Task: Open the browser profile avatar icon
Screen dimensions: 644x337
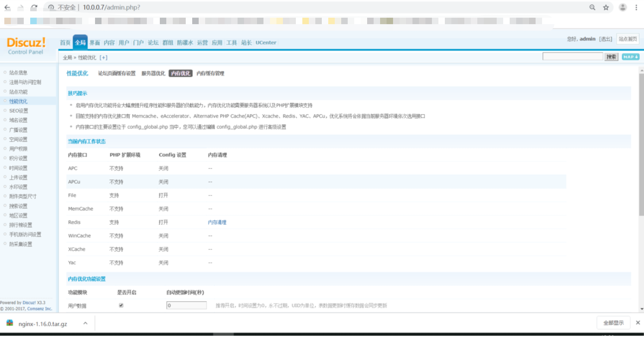Action: pyautogui.click(x=623, y=7)
